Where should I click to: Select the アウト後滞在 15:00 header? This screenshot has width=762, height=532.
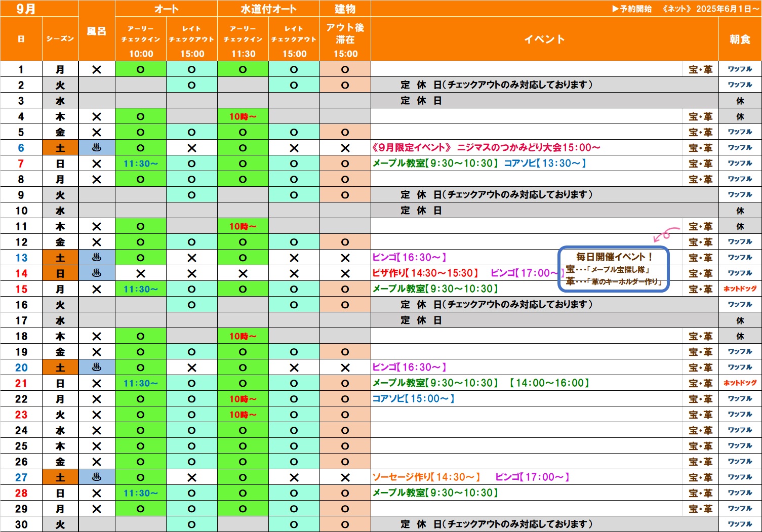pyautogui.click(x=345, y=39)
